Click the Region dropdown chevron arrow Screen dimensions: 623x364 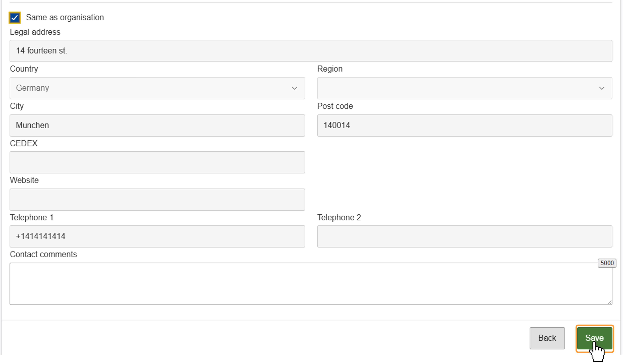tap(601, 88)
